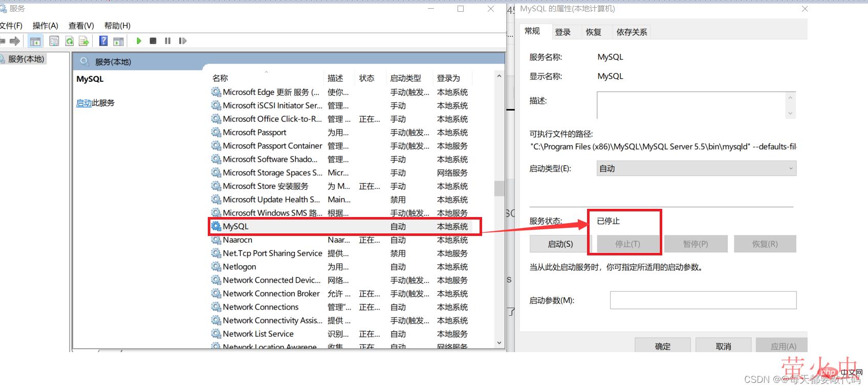Click the services list scroll-up arrow
868x389 pixels.
click(x=499, y=76)
